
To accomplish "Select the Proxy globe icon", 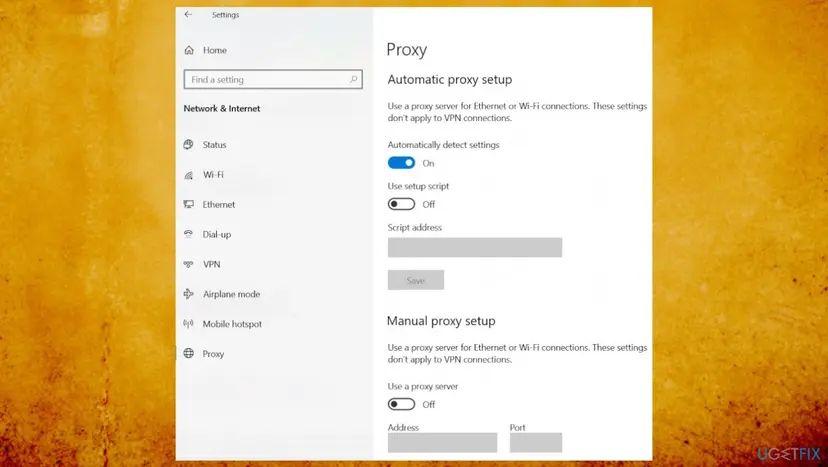I will [189, 353].
